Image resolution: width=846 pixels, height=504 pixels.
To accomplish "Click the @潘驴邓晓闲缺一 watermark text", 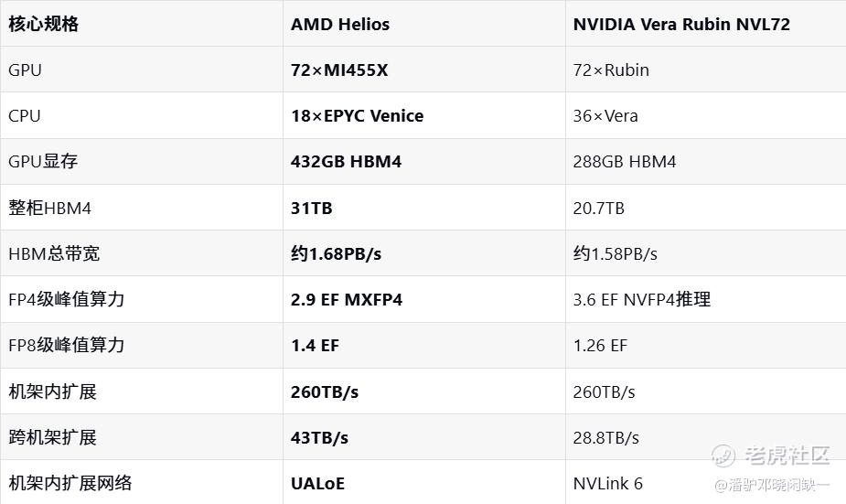I will click(772, 485).
